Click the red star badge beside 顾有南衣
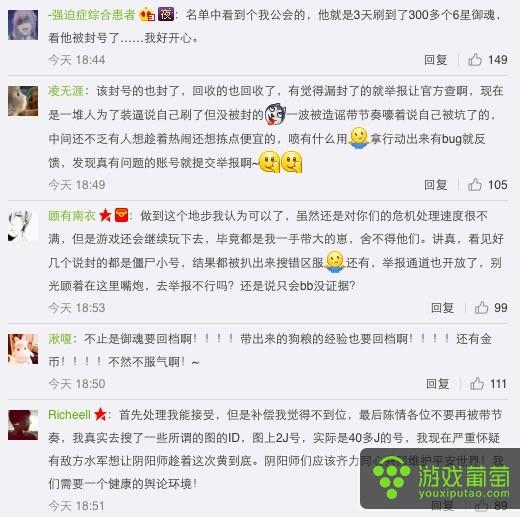The width and height of the screenshot is (520, 517). (105, 215)
